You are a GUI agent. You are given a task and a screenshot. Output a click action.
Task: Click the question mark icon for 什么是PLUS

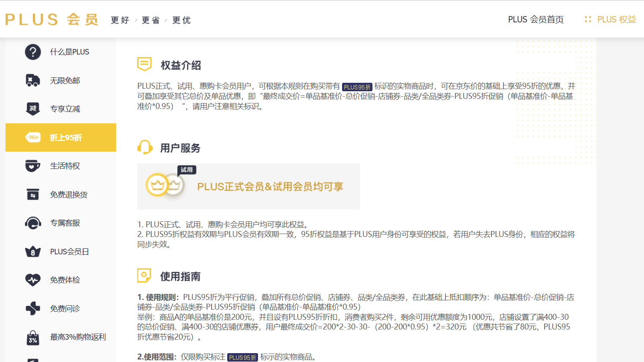click(33, 52)
